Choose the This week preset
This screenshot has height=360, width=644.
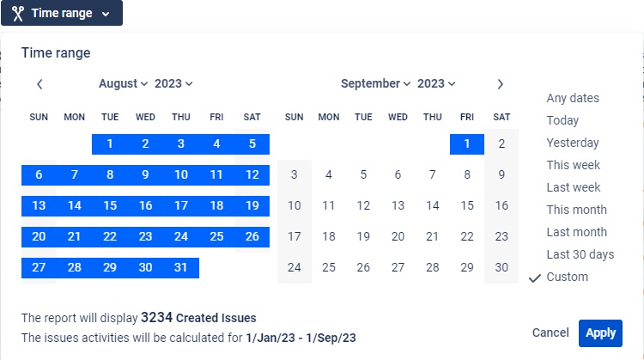[574, 165]
